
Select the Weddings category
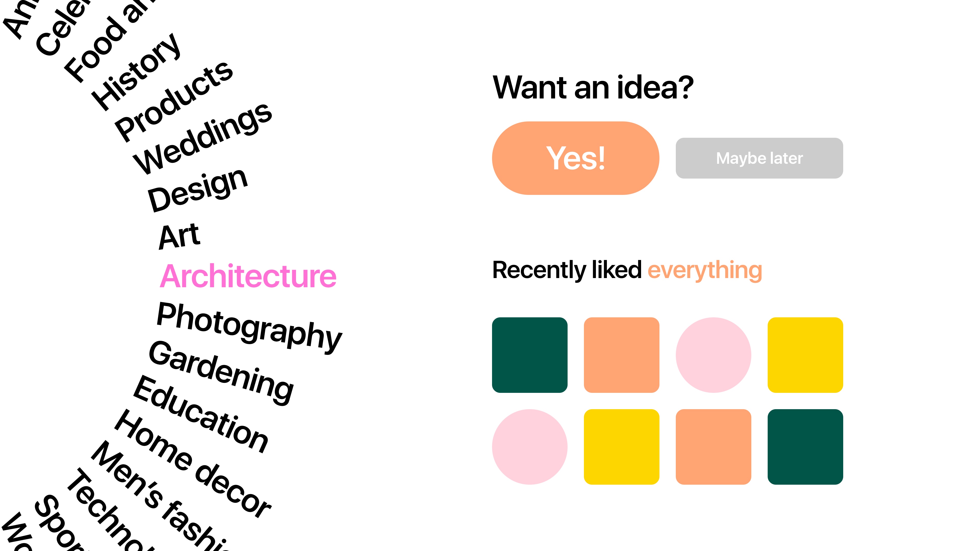[202, 139]
